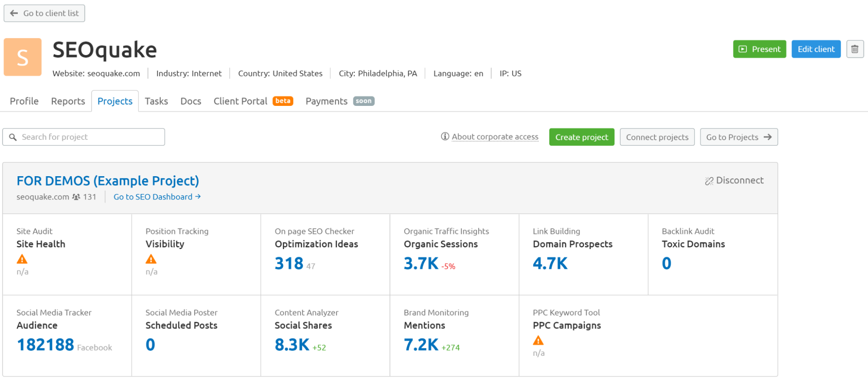Click the PPC Keyword Tool label

pyautogui.click(x=566, y=312)
